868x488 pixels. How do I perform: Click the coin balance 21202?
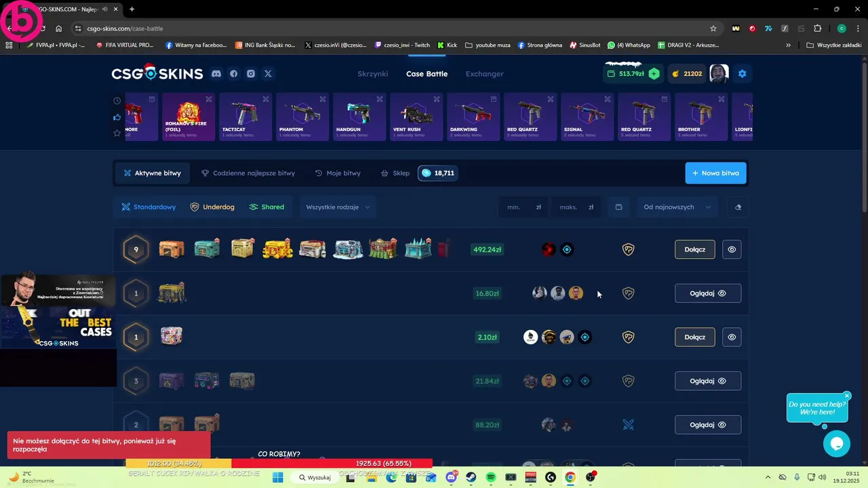[687, 74]
